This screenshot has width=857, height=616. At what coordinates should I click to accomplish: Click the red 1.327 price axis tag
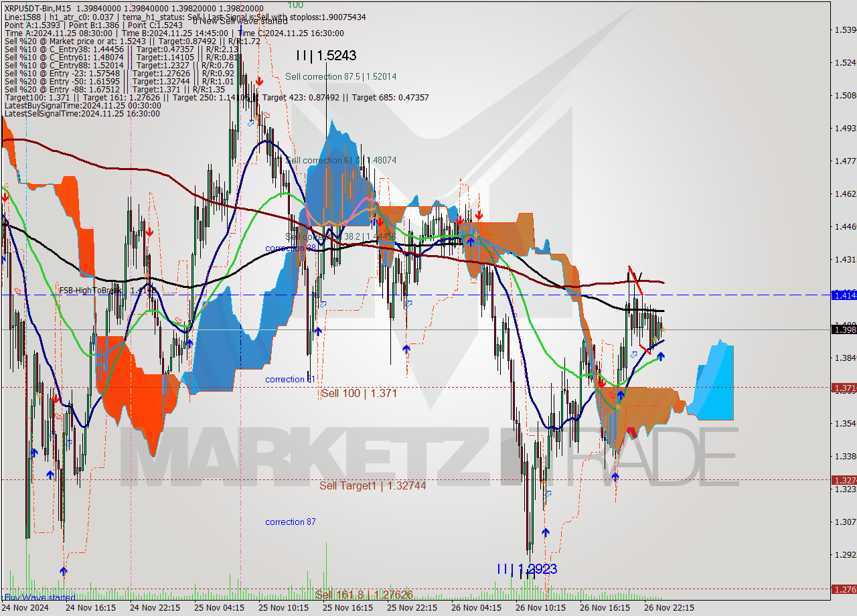pos(844,480)
